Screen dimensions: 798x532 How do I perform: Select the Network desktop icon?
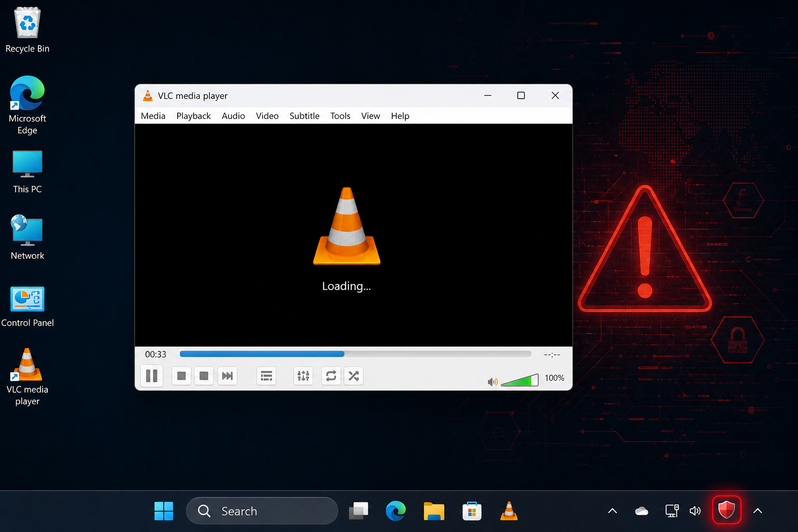[x=28, y=237]
